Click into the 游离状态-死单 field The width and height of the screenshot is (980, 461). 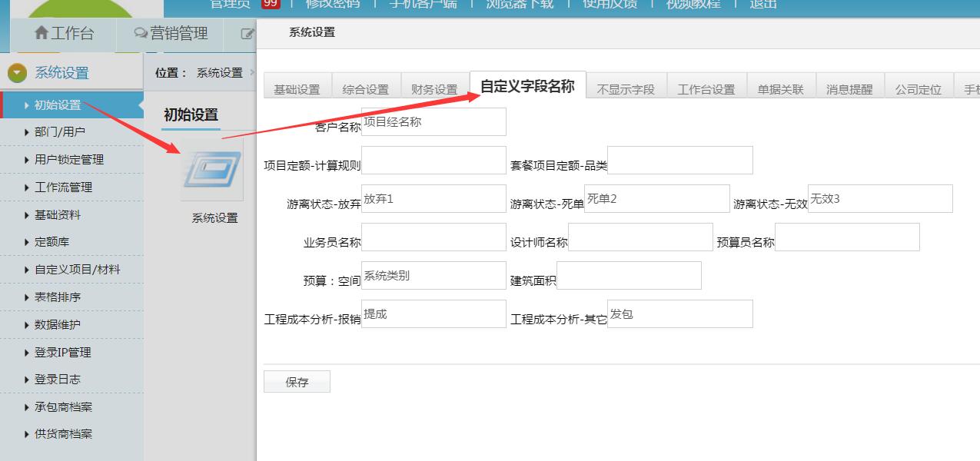pyautogui.click(x=656, y=199)
